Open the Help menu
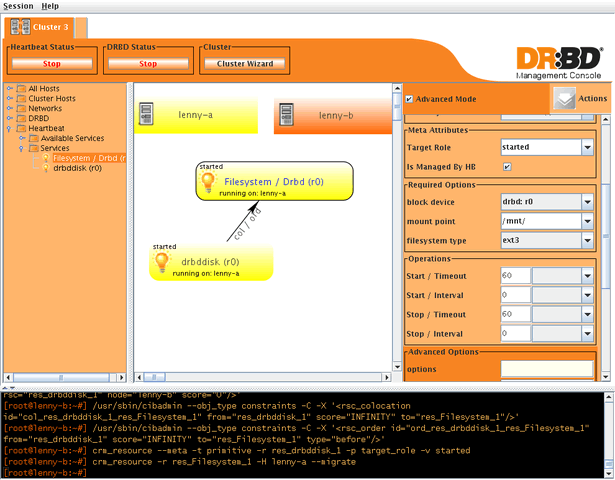The height and width of the screenshot is (480, 615). click(x=50, y=6)
